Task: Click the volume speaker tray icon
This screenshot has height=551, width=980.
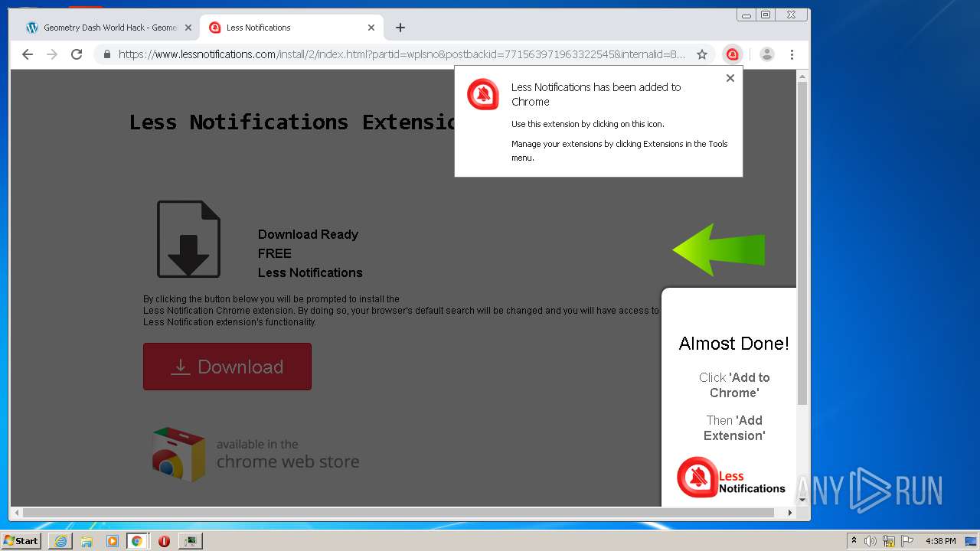Action: coord(871,541)
